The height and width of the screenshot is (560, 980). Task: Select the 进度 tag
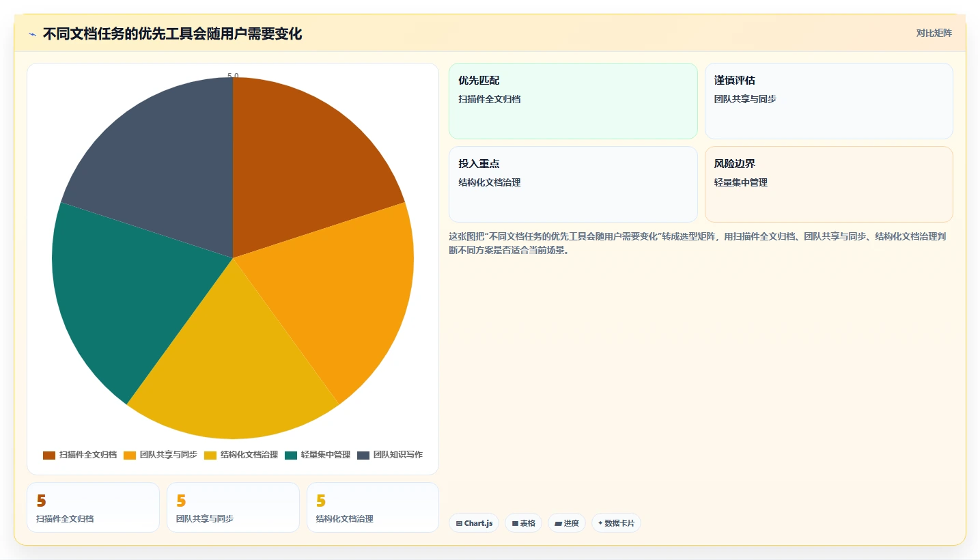point(567,523)
